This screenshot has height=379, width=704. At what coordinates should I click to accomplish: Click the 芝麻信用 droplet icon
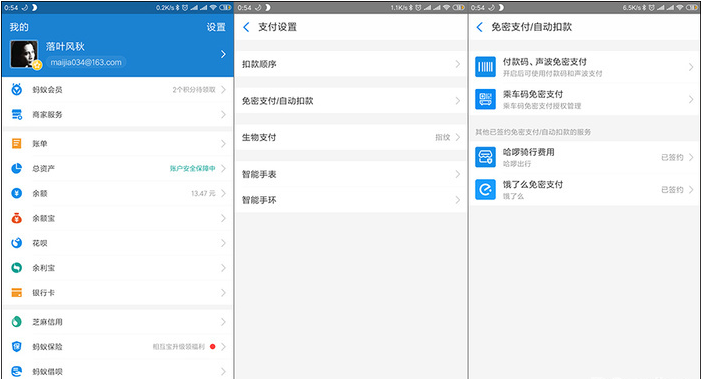click(17, 322)
